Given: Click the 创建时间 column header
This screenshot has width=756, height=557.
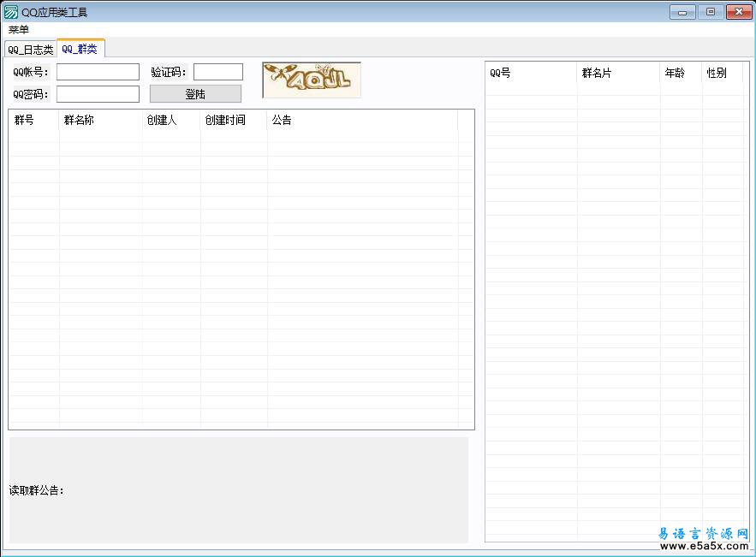Looking at the screenshot, I should 234,120.
